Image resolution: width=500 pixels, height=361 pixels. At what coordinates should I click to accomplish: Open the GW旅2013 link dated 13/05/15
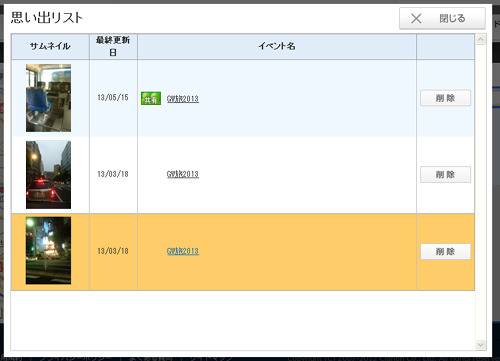(183, 99)
